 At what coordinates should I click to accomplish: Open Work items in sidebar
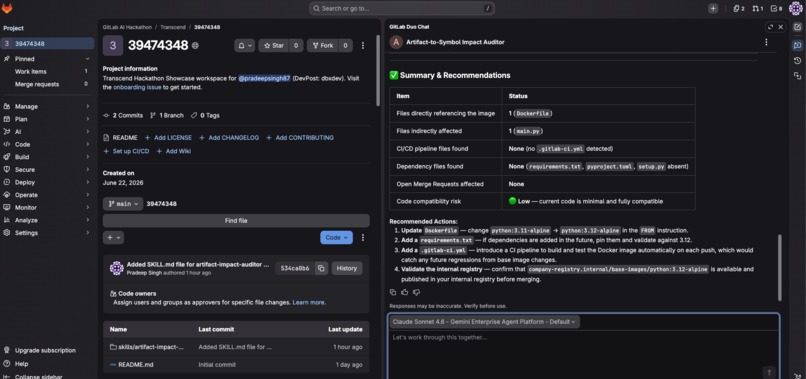[x=47, y=71]
